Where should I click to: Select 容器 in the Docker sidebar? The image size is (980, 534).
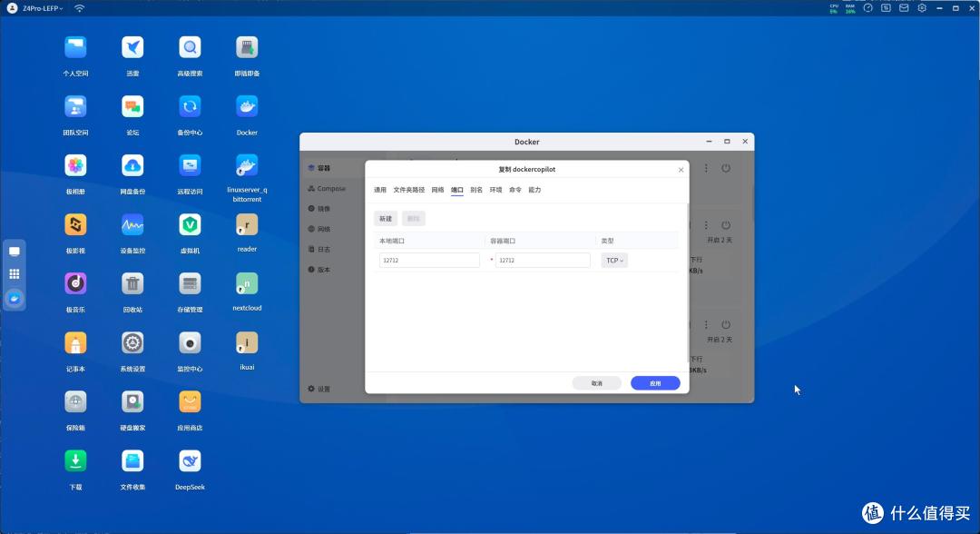319,168
